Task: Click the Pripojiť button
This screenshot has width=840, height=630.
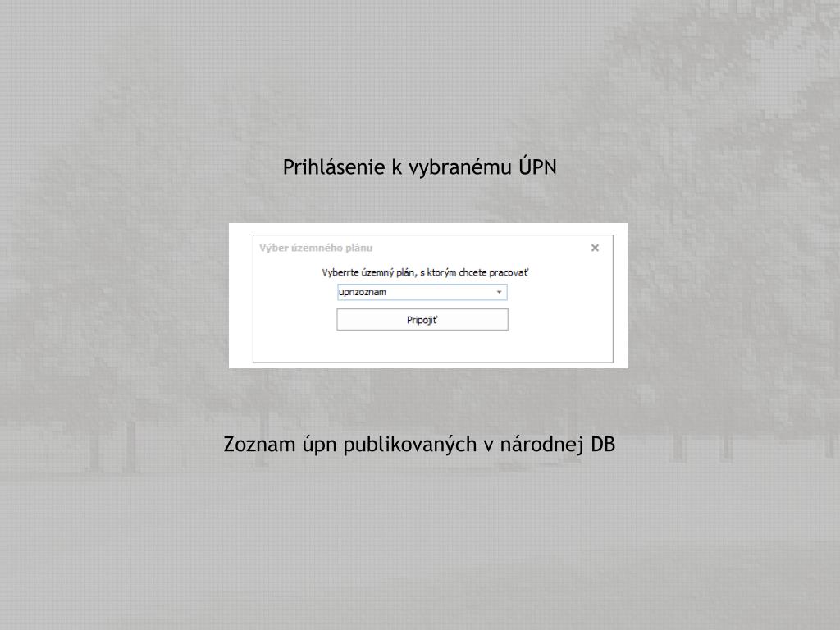Action: tap(422, 320)
